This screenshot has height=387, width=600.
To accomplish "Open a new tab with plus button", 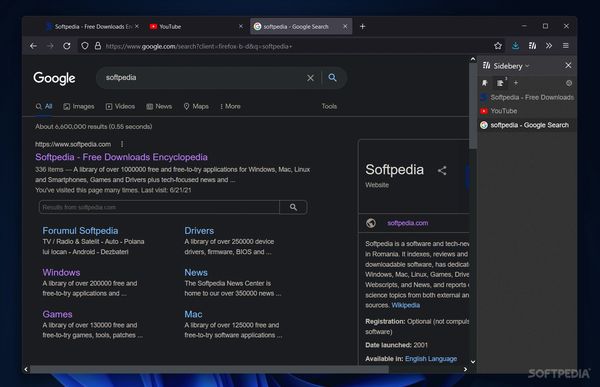I will point(362,26).
